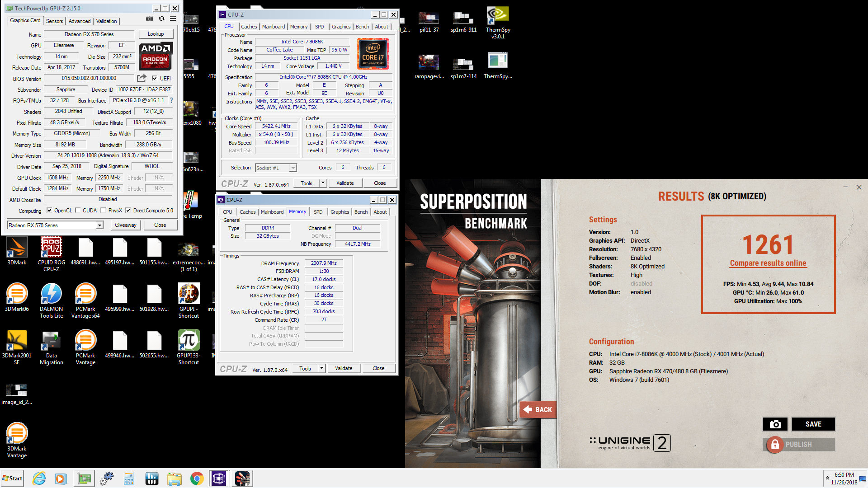This screenshot has height=488, width=868.
Task: Open the Radeon RX 570 Series GPU dropdown
Action: point(99,225)
